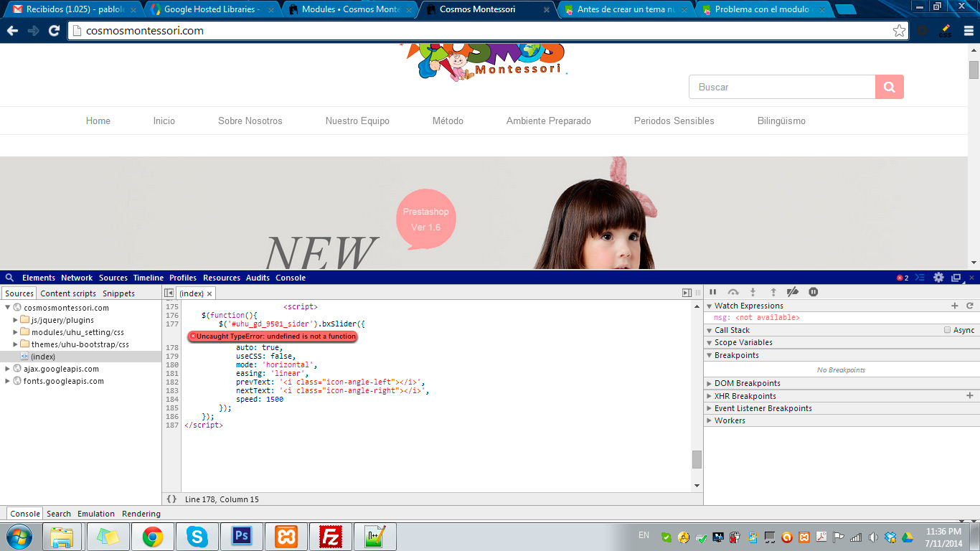This screenshot has width=980, height=551.
Task: Bookmark this page with the star icon
Action: click(899, 31)
